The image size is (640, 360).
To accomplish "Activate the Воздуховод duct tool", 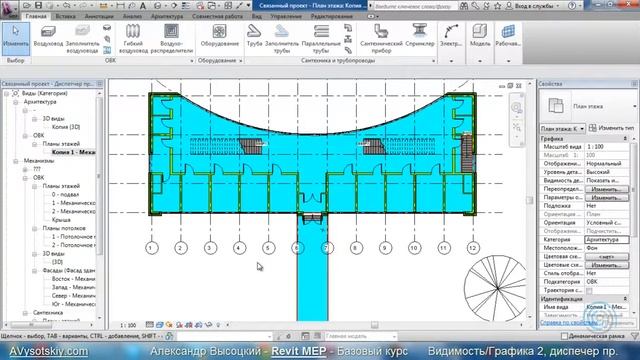I will [48, 36].
